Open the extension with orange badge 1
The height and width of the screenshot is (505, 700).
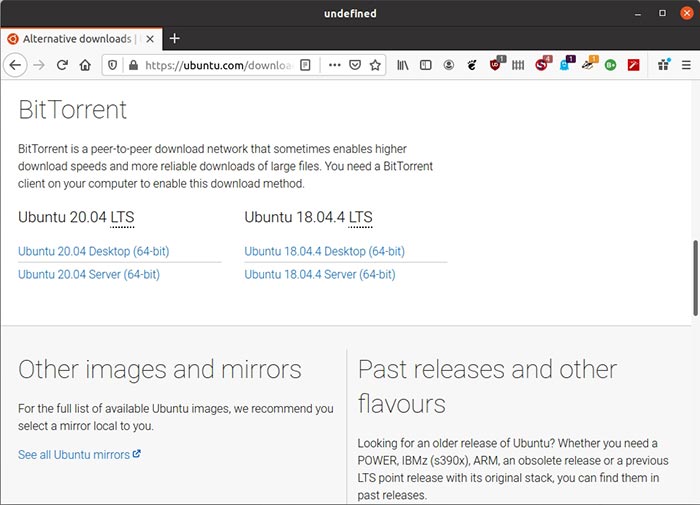pyautogui.click(x=589, y=64)
